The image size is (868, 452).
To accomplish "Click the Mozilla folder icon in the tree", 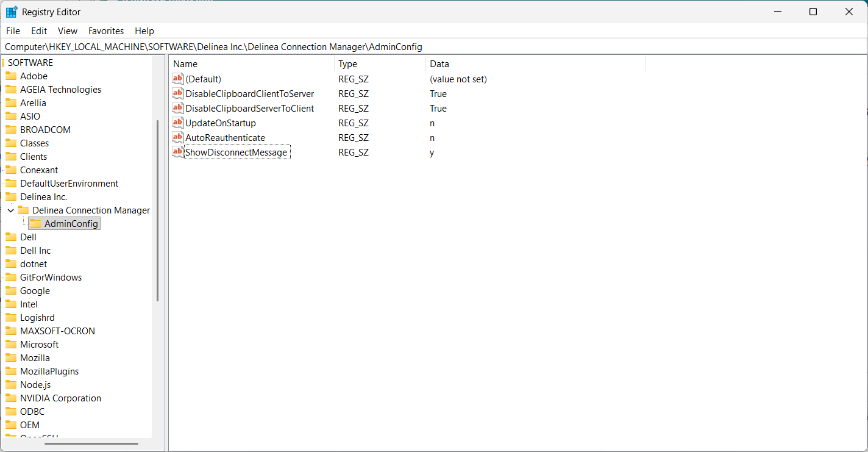I will coord(11,358).
